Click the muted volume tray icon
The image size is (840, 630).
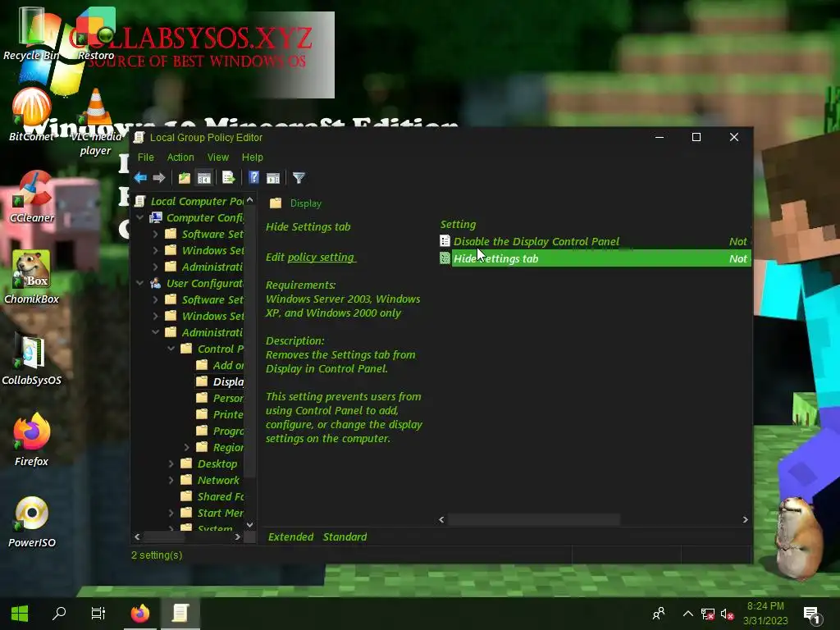727,614
